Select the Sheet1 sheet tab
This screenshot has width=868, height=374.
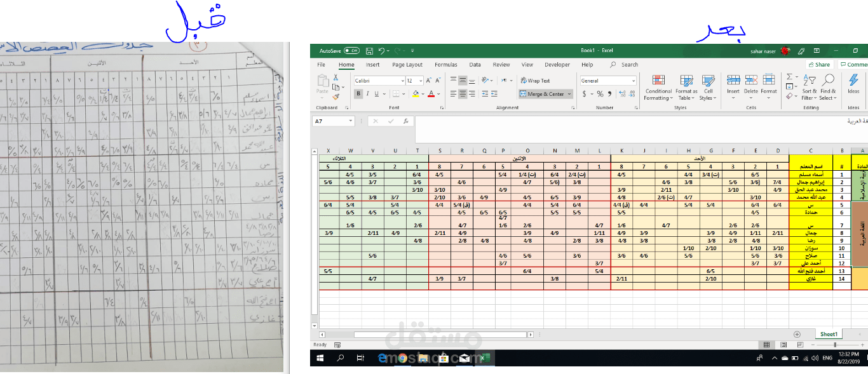[x=829, y=334]
